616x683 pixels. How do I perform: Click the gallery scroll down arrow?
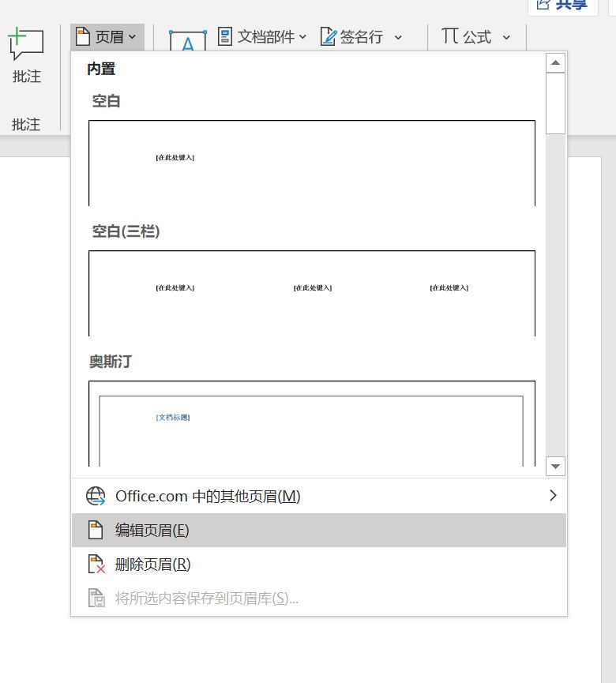click(x=555, y=467)
